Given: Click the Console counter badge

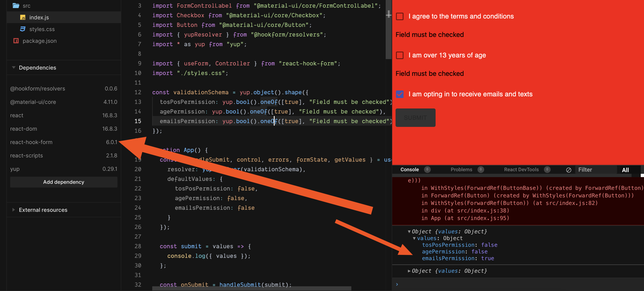Looking at the screenshot, I should click(427, 170).
